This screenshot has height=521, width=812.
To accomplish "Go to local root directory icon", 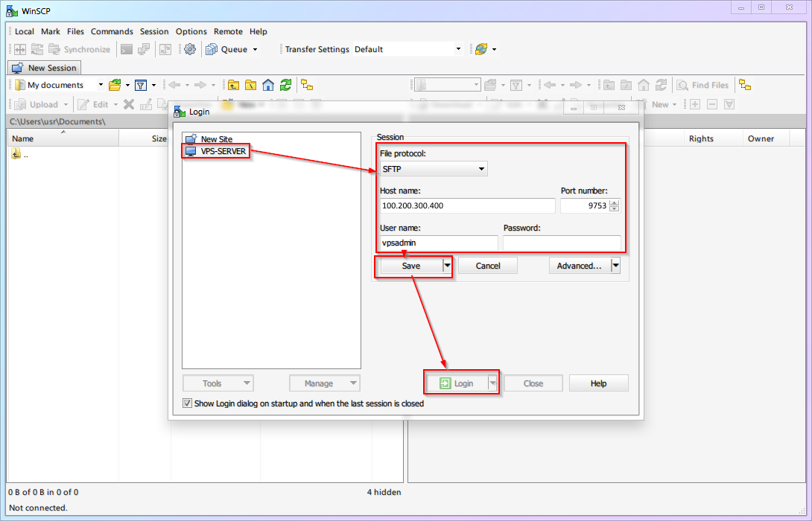I will [251, 85].
